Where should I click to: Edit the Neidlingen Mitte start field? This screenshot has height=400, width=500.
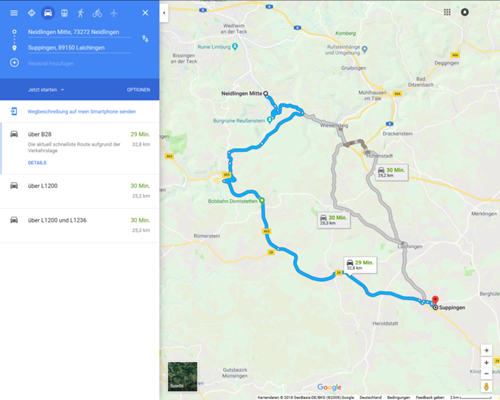pos(79,32)
